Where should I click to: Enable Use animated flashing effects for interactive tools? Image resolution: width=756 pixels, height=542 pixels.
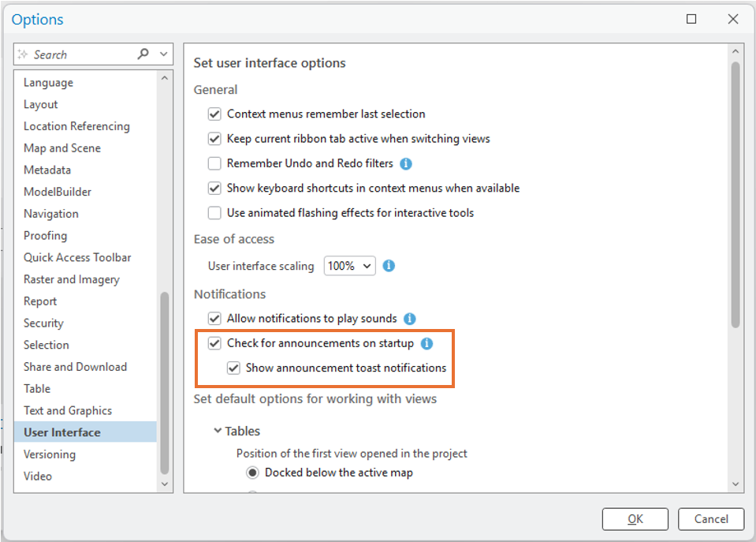click(214, 212)
